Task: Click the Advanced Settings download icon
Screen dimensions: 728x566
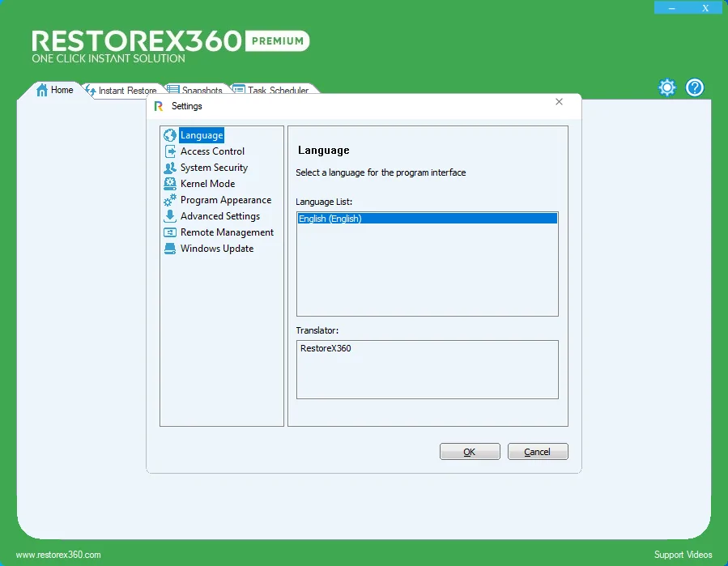Action: [170, 216]
